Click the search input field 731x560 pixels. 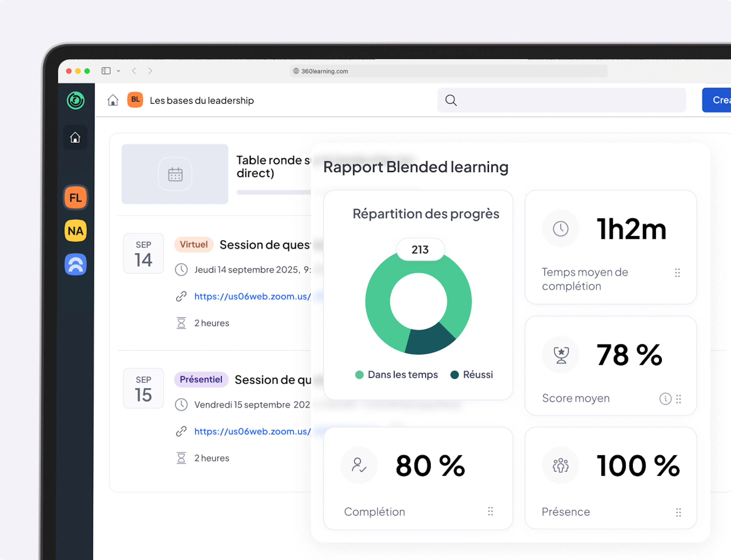pos(562,100)
